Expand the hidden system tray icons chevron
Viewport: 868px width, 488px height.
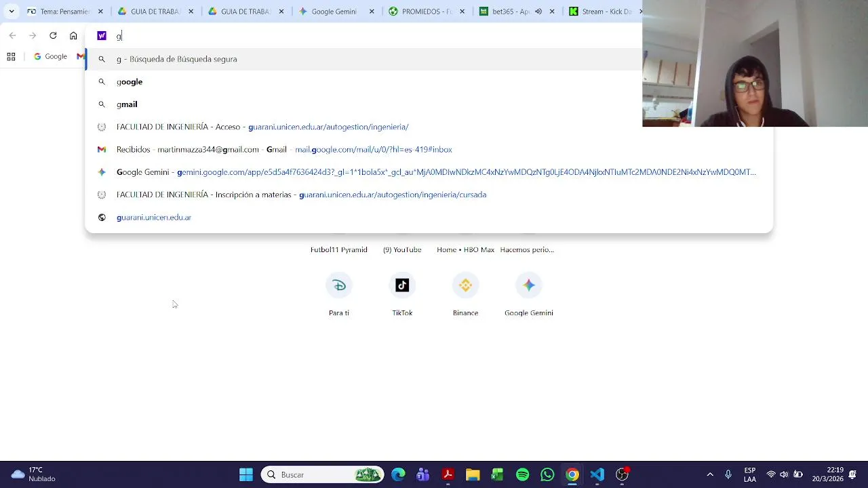coord(710,474)
